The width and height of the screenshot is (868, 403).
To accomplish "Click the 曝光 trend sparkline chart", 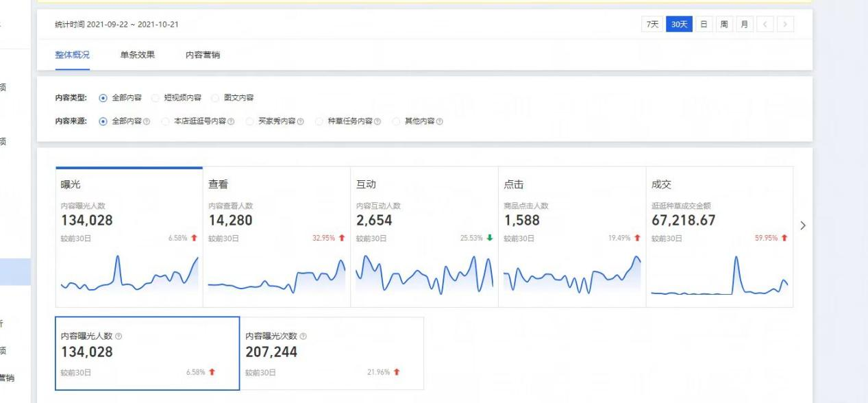I will coord(129,274).
